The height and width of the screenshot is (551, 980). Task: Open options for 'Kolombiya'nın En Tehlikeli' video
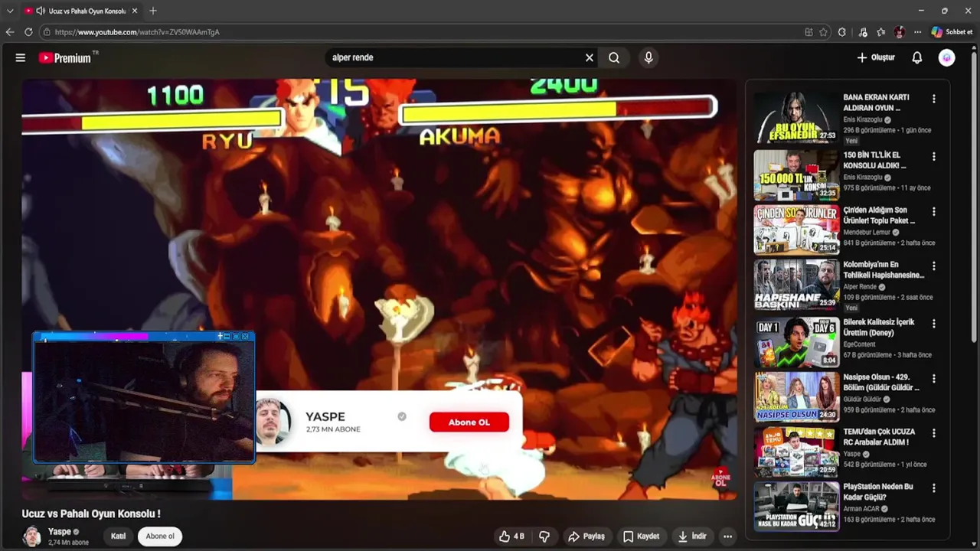tap(933, 266)
